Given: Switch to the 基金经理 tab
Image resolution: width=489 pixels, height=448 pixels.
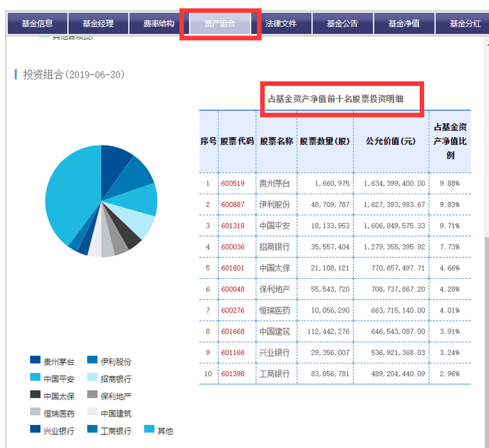Looking at the screenshot, I should pos(98,23).
